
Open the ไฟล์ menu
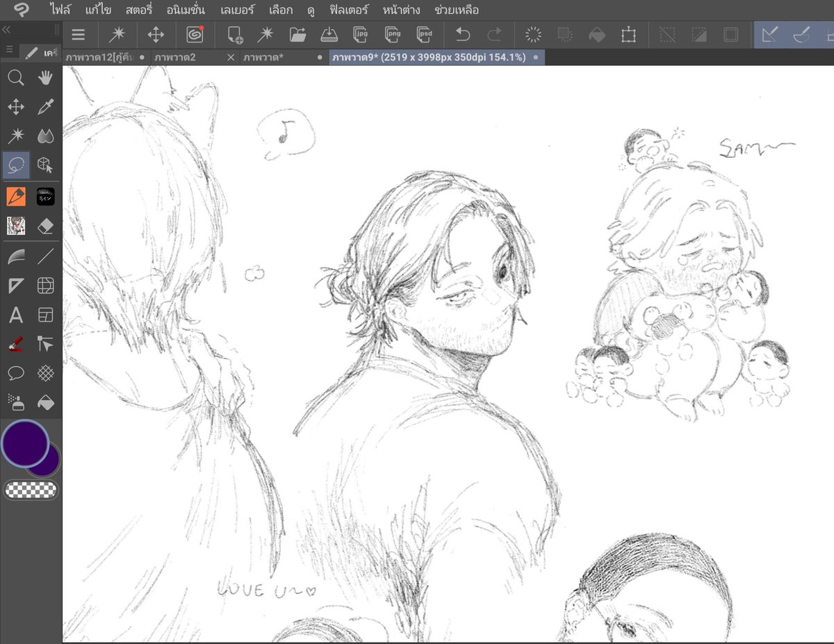61,10
